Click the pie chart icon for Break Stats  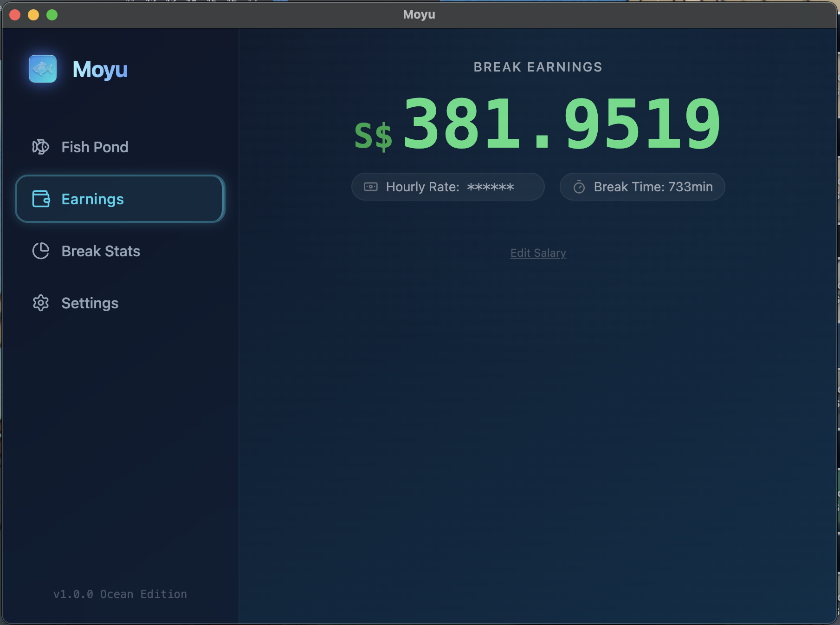point(41,251)
